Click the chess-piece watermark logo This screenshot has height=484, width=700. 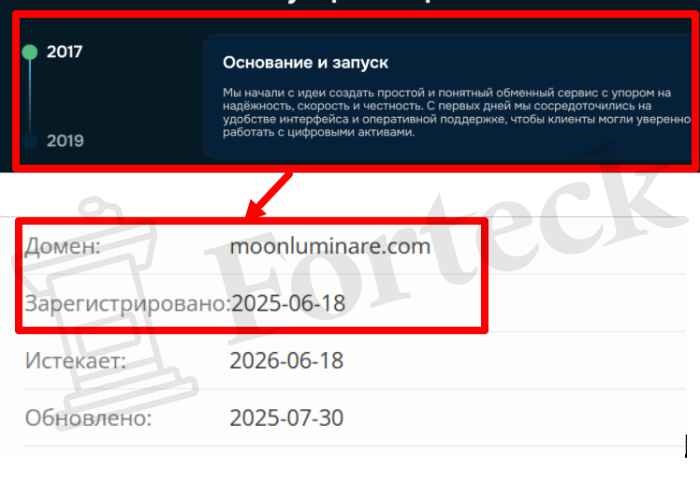(105, 313)
